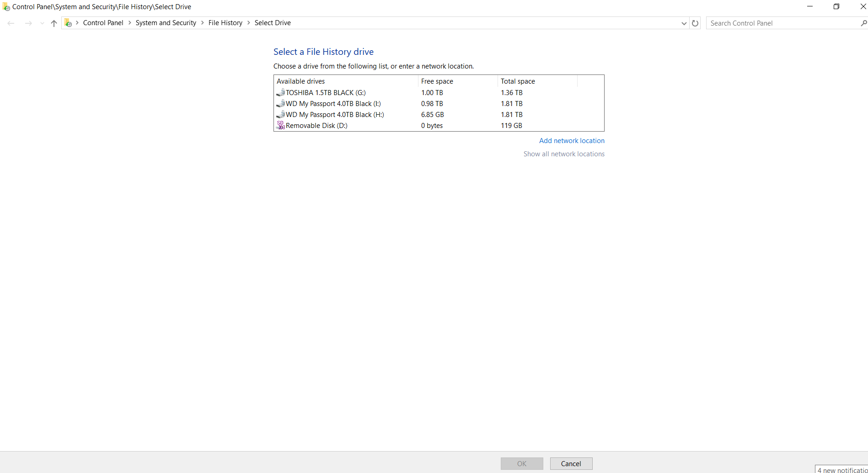Select the WD My Passport 4.0TB Black (H:) drive
Image resolution: width=868 pixels, height=473 pixels.
click(x=335, y=114)
